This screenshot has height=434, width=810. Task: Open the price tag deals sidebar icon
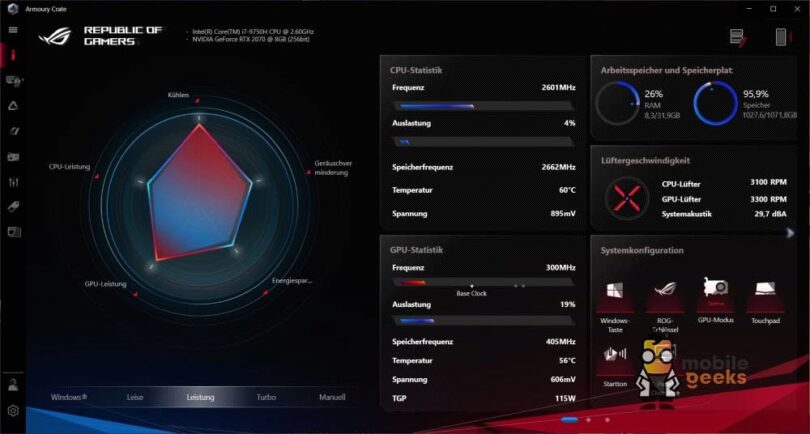coord(13,206)
